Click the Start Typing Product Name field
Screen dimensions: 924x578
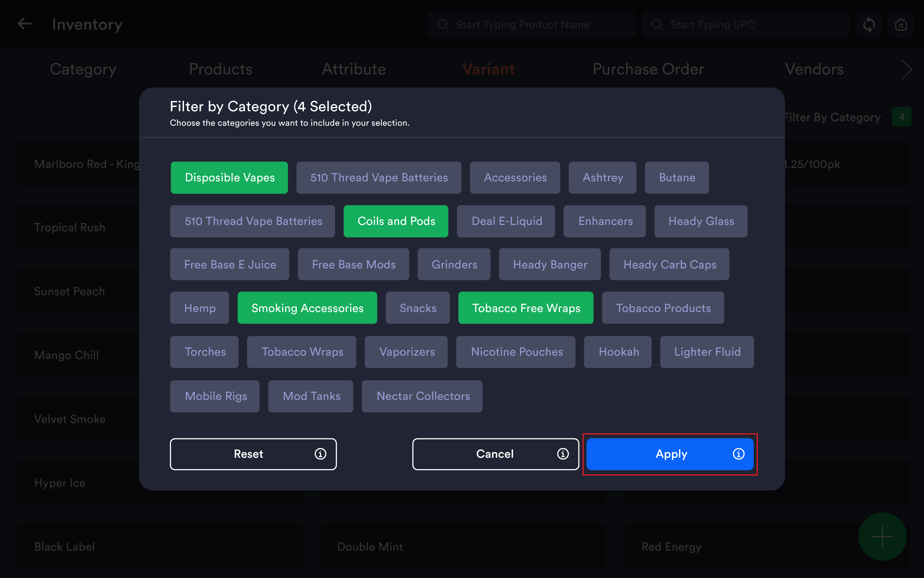(532, 25)
